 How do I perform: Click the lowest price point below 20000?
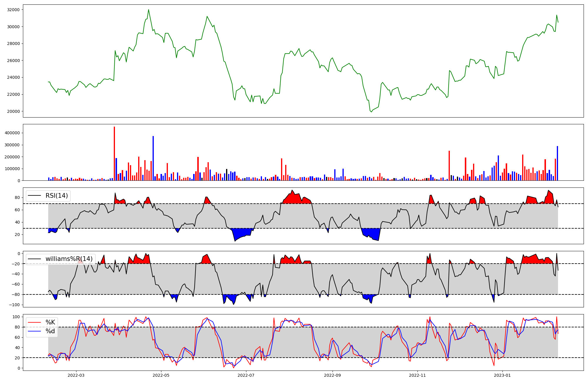pyautogui.click(x=371, y=112)
